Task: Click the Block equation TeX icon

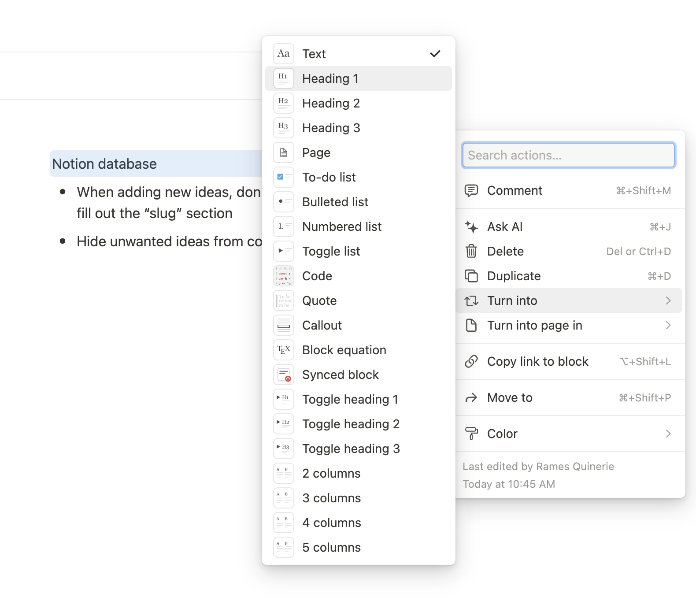Action: click(x=284, y=350)
